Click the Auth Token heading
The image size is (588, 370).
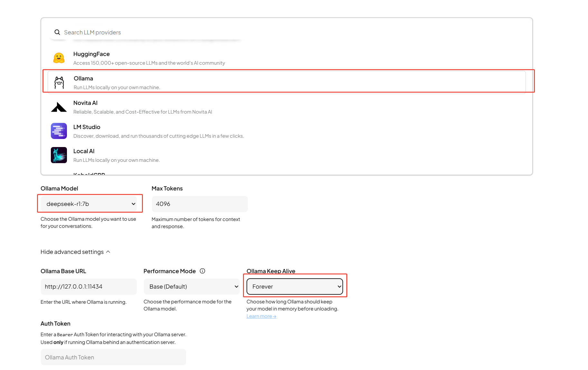click(x=55, y=324)
